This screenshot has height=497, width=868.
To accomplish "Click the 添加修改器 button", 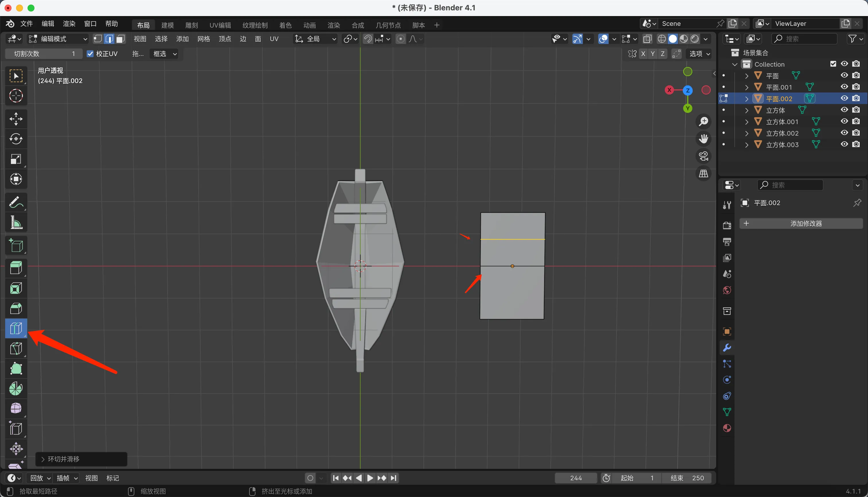I will pyautogui.click(x=801, y=224).
